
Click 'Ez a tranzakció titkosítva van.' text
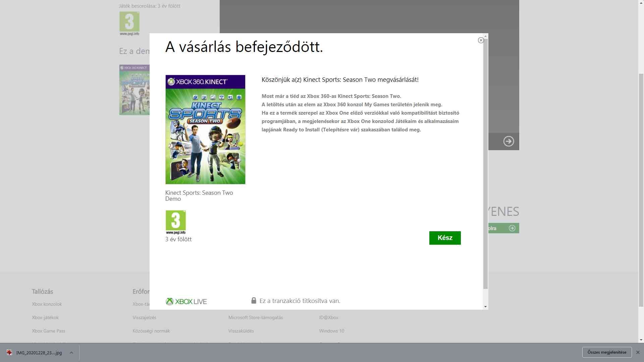click(x=300, y=301)
